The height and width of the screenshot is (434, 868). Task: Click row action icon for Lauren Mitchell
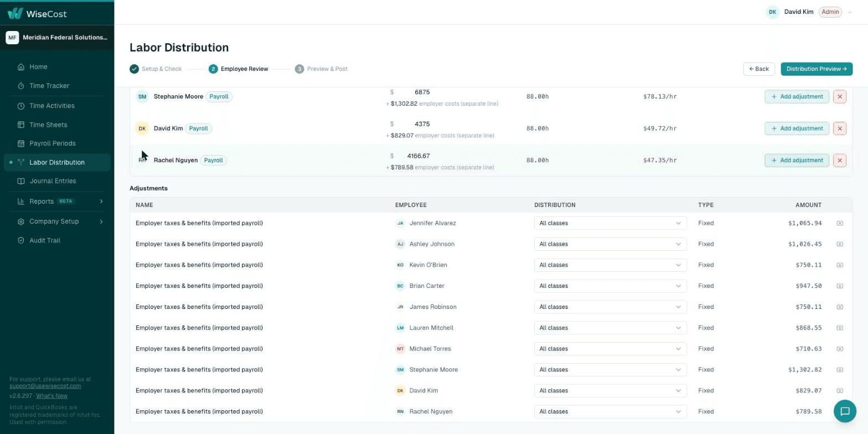coord(840,328)
